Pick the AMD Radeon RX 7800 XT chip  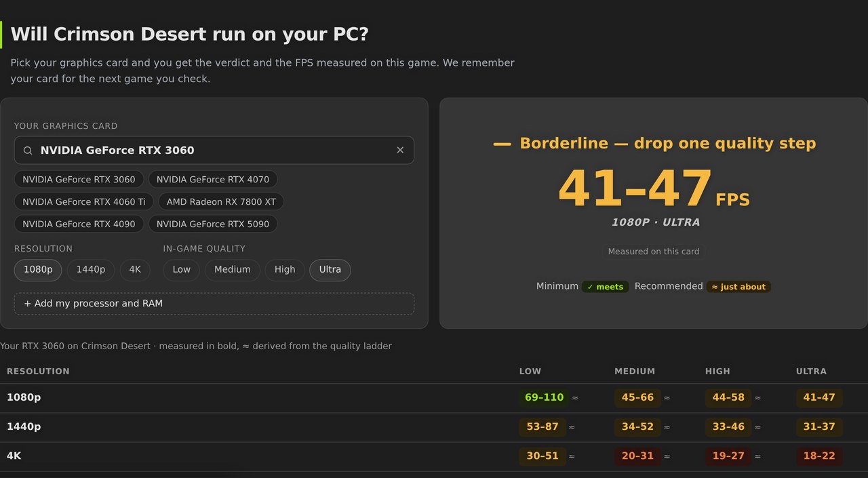point(221,202)
